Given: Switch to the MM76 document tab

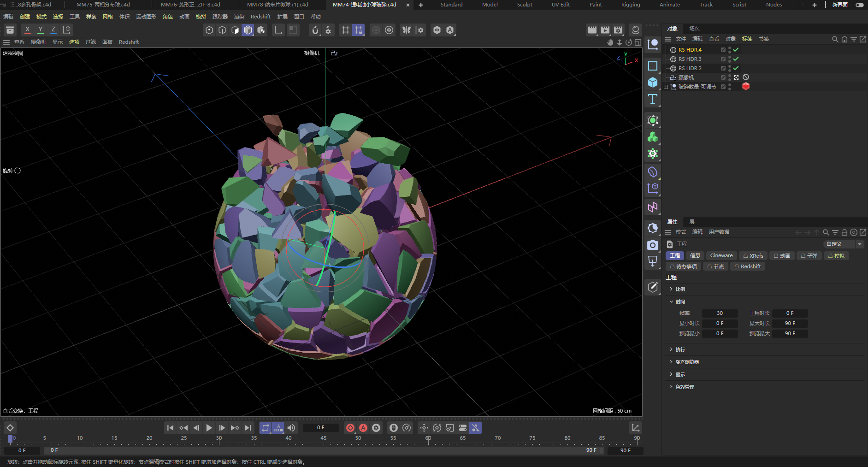Looking at the screenshot, I should point(190,5).
